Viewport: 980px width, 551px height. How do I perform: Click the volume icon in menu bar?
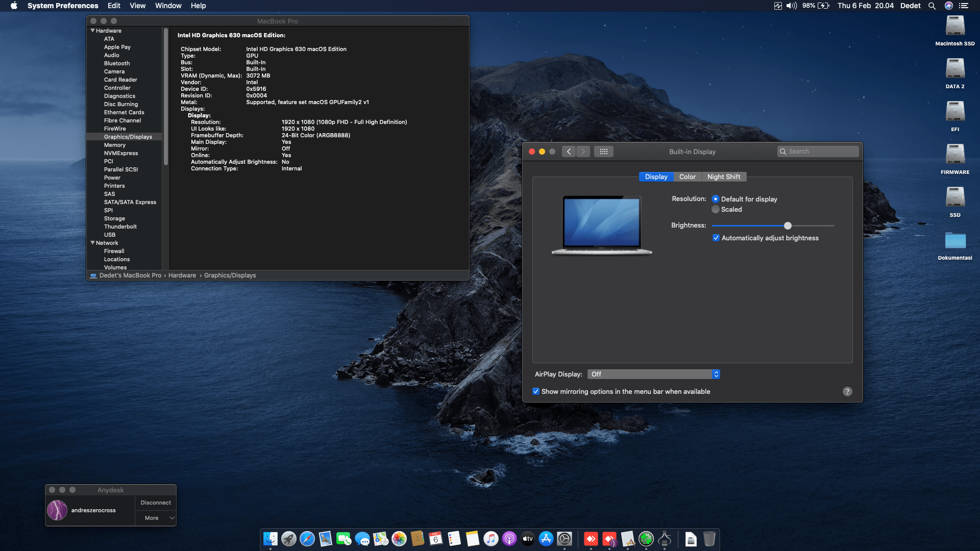coord(792,6)
